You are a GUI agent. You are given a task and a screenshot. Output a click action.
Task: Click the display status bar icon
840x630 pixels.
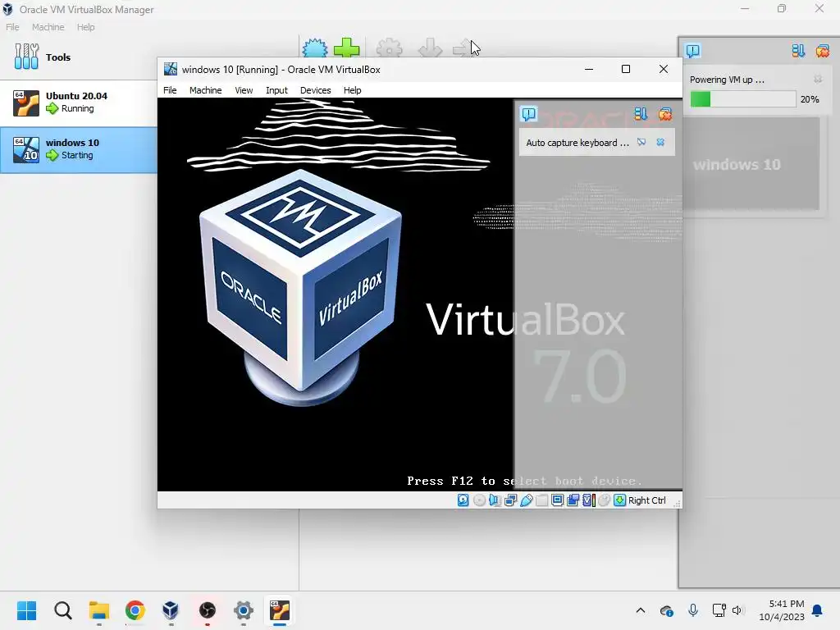click(x=557, y=500)
